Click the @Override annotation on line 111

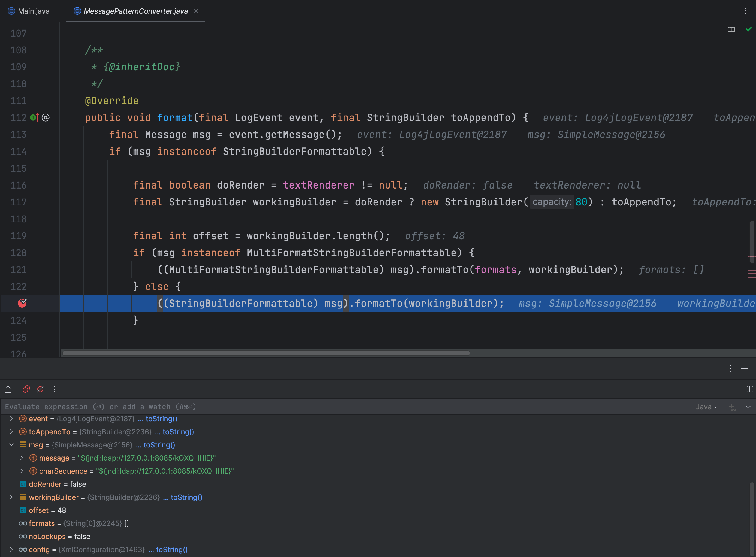click(x=112, y=101)
